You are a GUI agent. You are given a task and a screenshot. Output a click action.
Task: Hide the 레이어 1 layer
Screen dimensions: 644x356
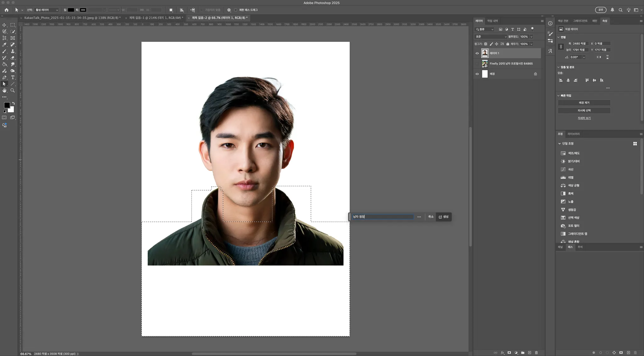point(477,53)
